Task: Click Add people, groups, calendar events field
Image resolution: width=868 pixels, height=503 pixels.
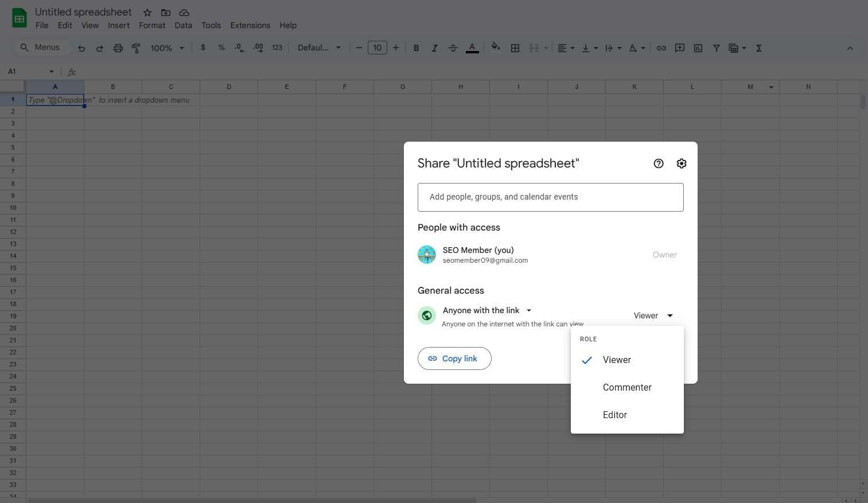Action: point(551,197)
